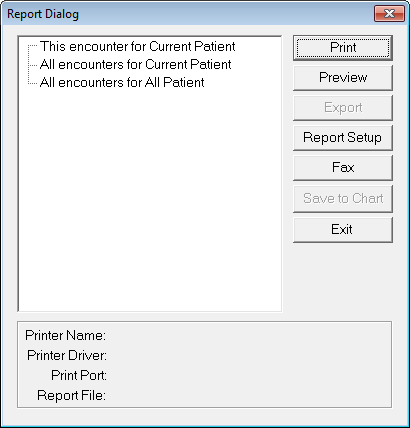
Task: Click the Print button
Action: [343, 48]
